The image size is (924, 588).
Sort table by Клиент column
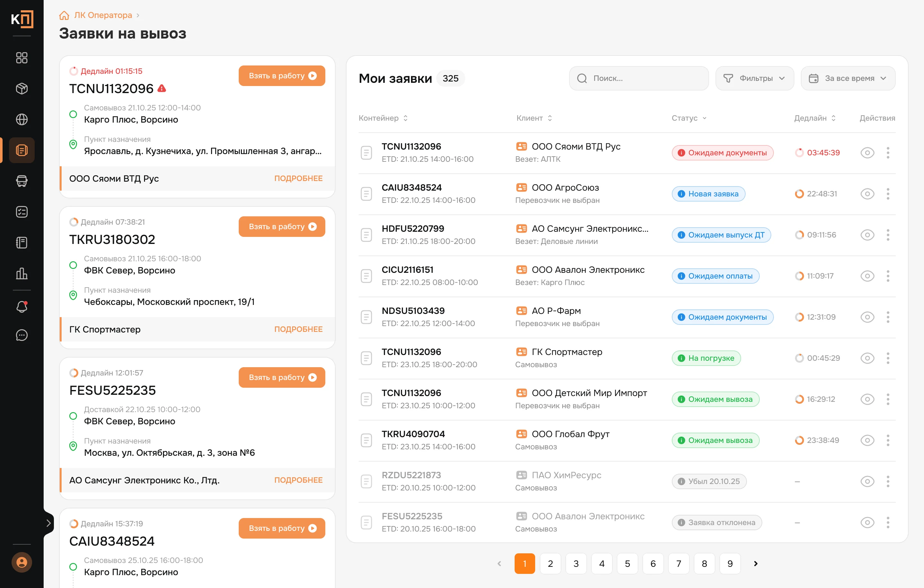534,118
